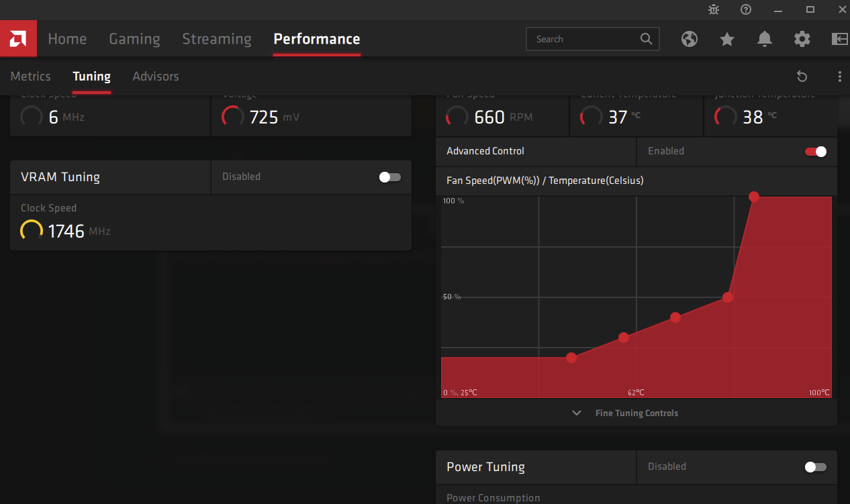The image size is (850, 504).
Task: Minimize the Radeon Software window
Action: pos(778,9)
